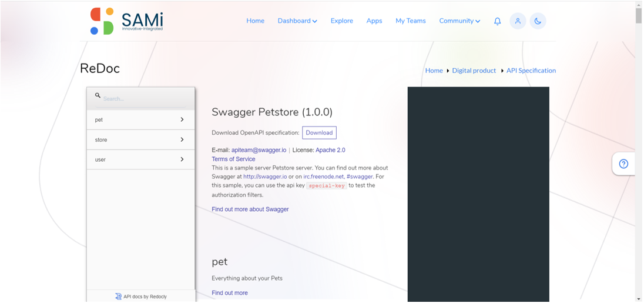Follow the irc.freenode.net link
Image resolution: width=644 pixels, height=303 pixels.
[324, 177]
